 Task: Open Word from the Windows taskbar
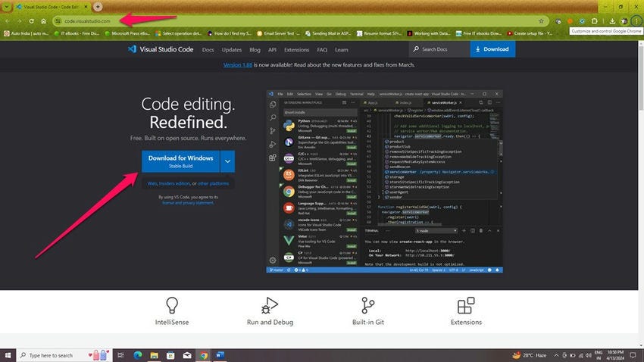220,355
